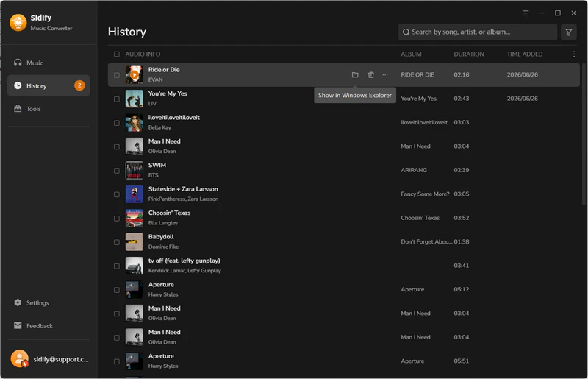Open the column options kebab icon
Screen dimensions: 588x379
tap(574, 54)
